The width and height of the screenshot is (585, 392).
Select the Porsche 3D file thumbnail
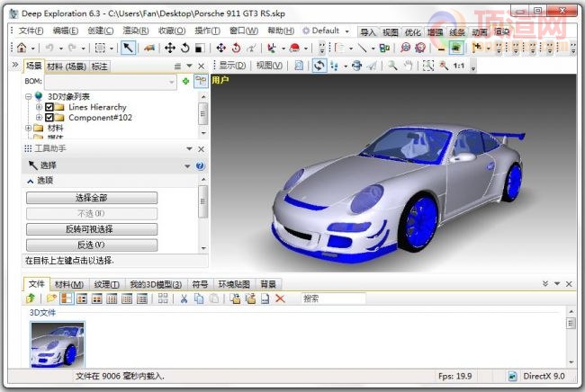point(58,344)
